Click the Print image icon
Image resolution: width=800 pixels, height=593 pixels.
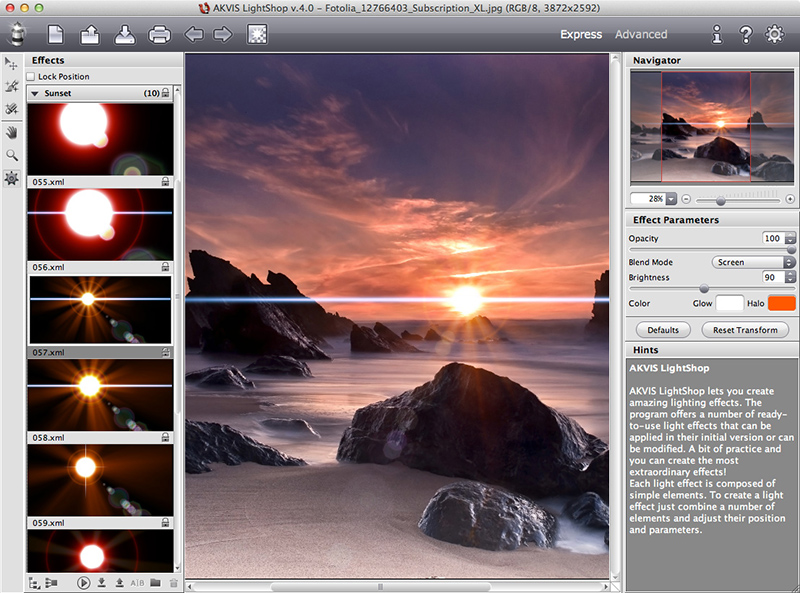[159, 35]
